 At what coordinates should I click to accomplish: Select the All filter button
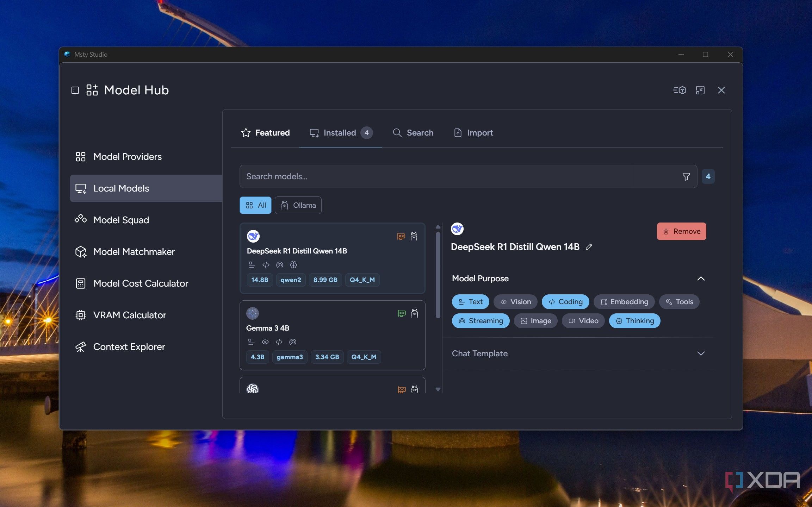(255, 205)
